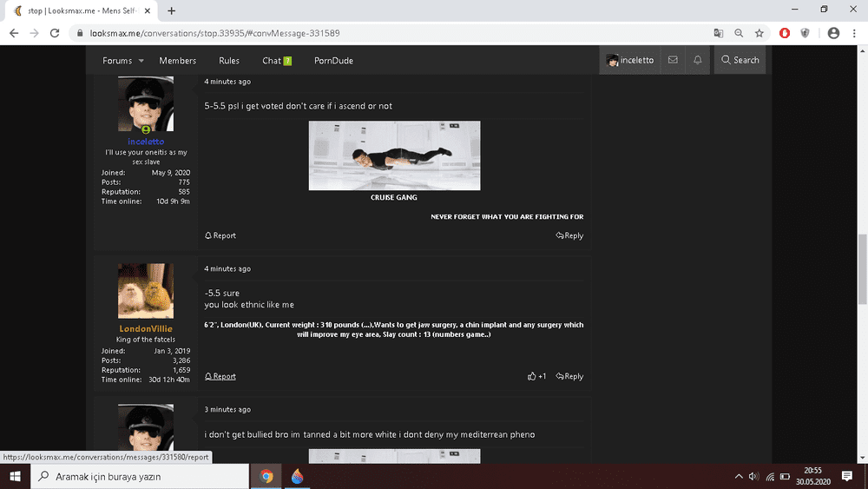Open the Windows Start menu

15,476
